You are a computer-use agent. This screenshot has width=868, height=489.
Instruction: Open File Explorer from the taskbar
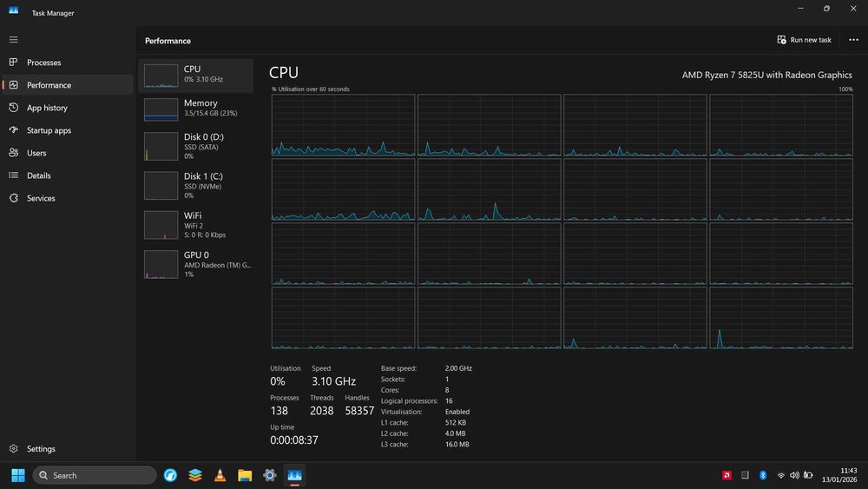(x=245, y=475)
